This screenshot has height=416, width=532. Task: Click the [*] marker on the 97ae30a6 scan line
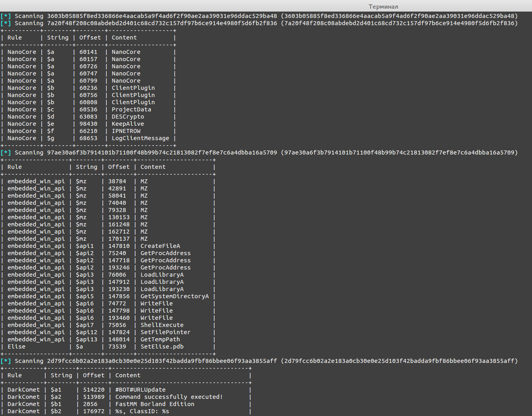click(6, 153)
